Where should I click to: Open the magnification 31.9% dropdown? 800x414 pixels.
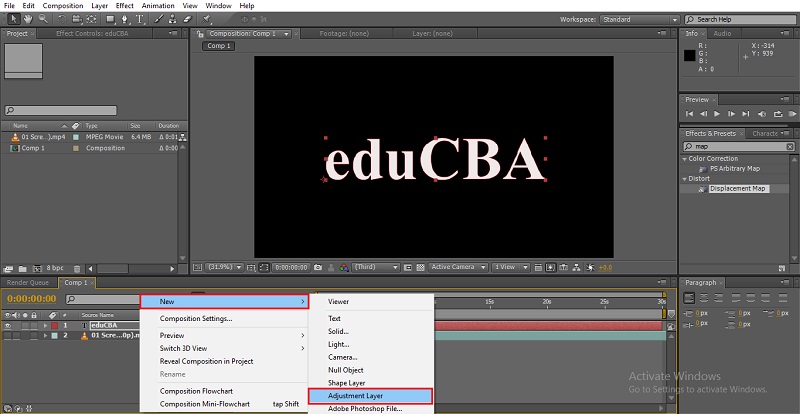224,267
